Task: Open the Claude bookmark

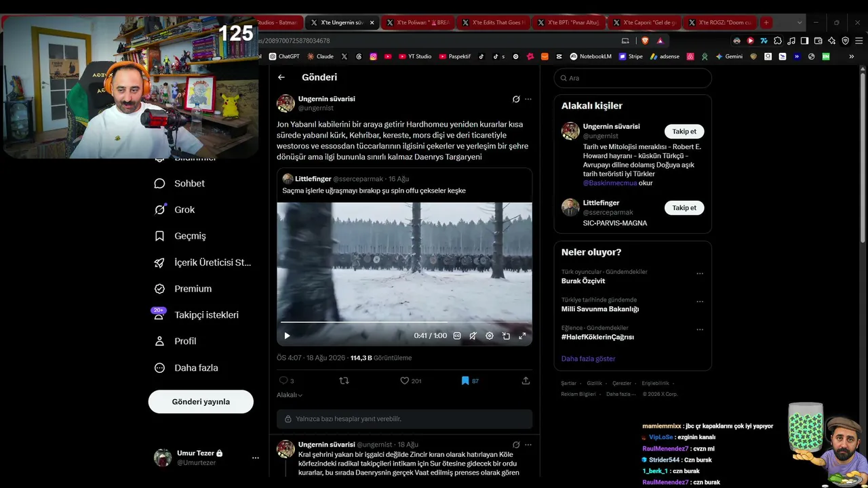Action: tap(320, 56)
